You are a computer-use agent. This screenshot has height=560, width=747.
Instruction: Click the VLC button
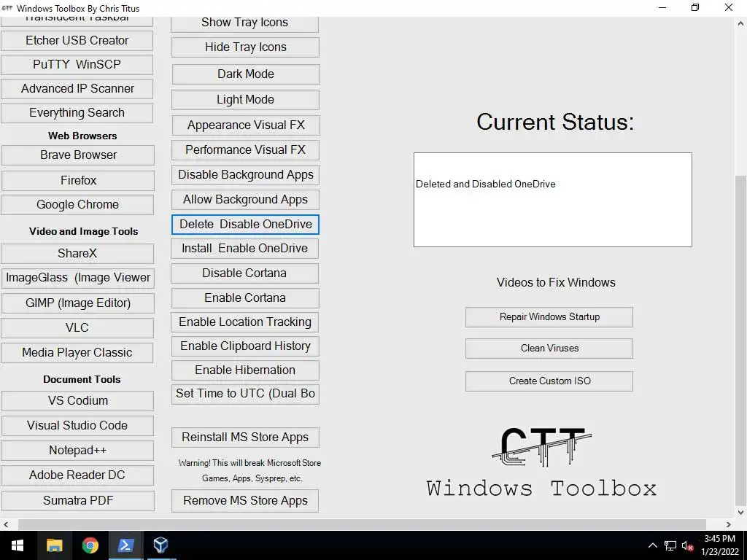coord(77,327)
